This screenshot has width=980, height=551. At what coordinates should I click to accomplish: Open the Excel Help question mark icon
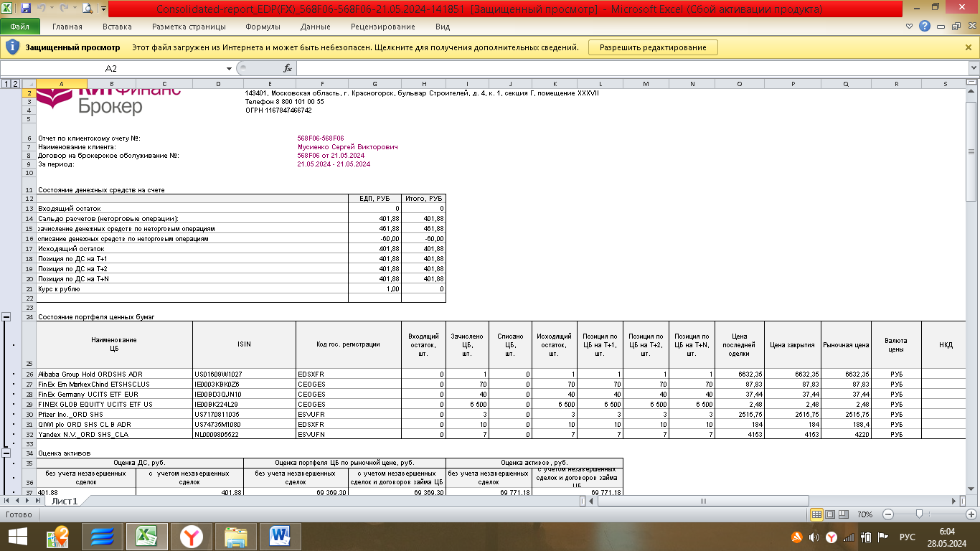pyautogui.click(x=925, y=27)
